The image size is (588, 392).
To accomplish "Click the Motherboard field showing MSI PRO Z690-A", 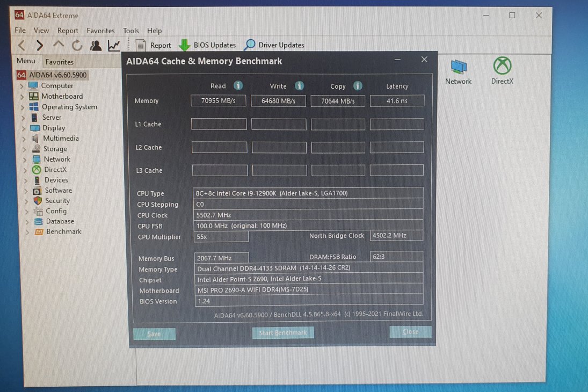I will [309, 289].
